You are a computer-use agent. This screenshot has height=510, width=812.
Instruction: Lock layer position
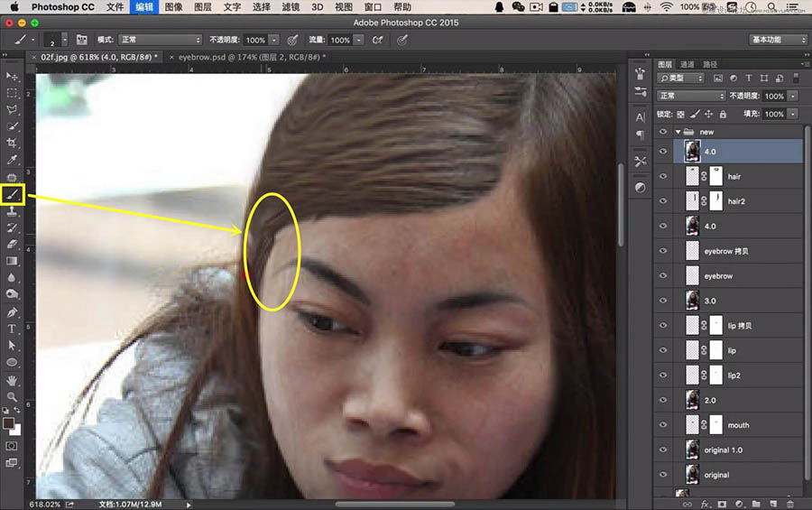[x=708, y=114]
